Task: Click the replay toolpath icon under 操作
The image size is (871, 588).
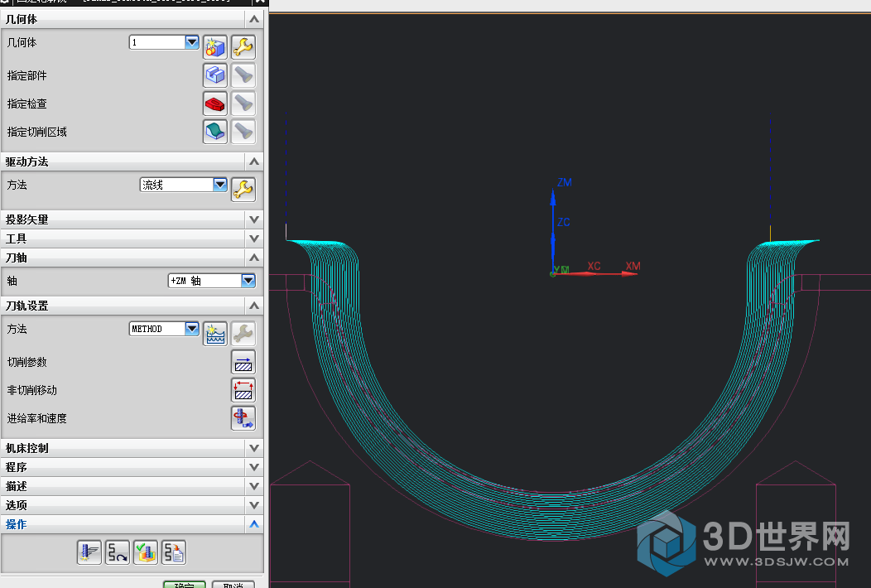Action: (118, 552)
